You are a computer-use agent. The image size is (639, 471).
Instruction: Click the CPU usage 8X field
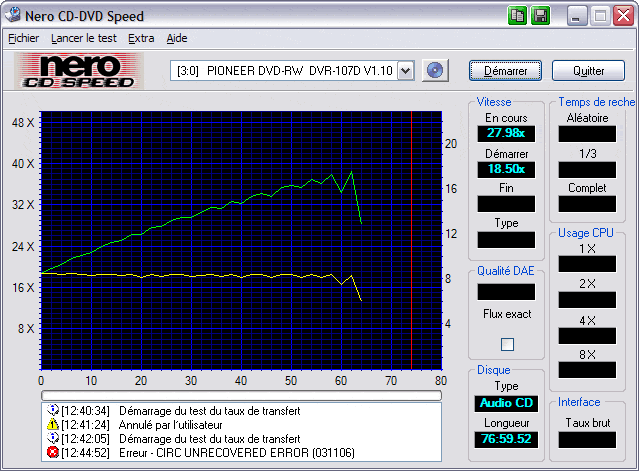pyautogui.click(x=587, y=370)
